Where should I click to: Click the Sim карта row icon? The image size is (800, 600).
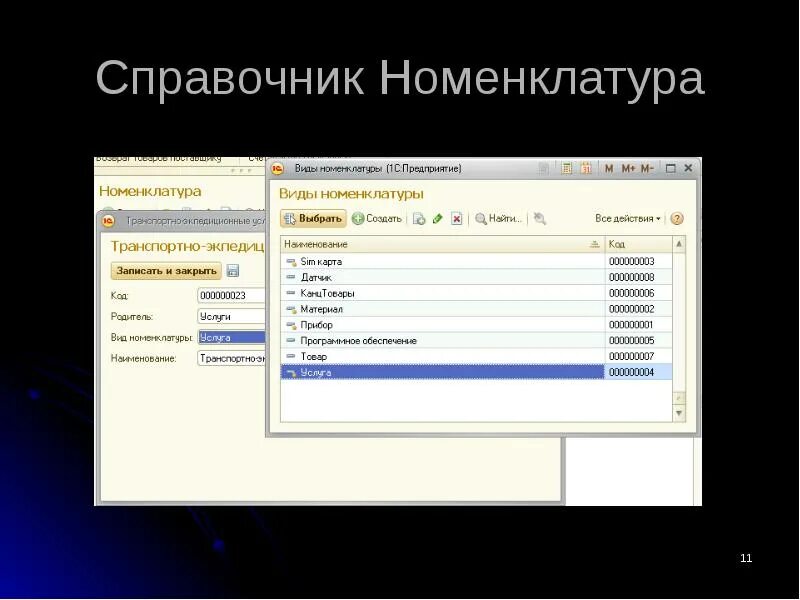point(291,262)
